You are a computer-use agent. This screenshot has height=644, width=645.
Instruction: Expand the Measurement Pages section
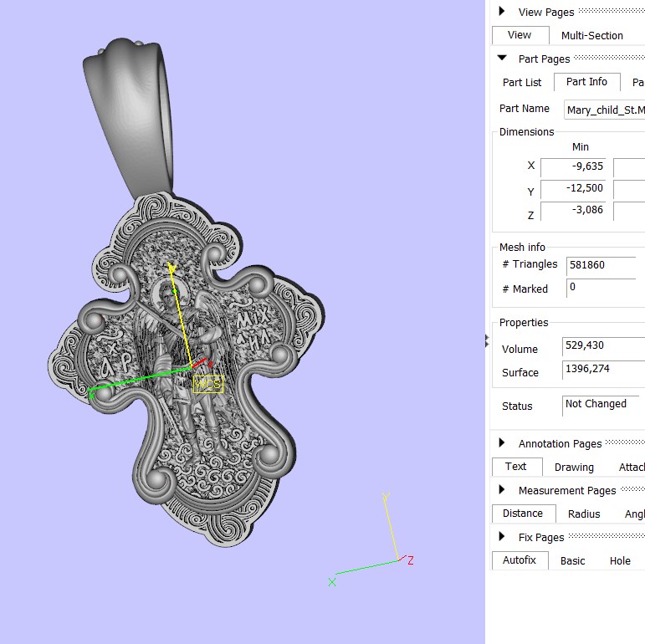[501, 489]
